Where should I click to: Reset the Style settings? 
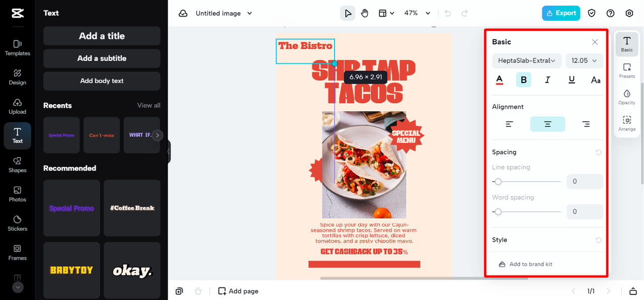[x=598, y=240]
